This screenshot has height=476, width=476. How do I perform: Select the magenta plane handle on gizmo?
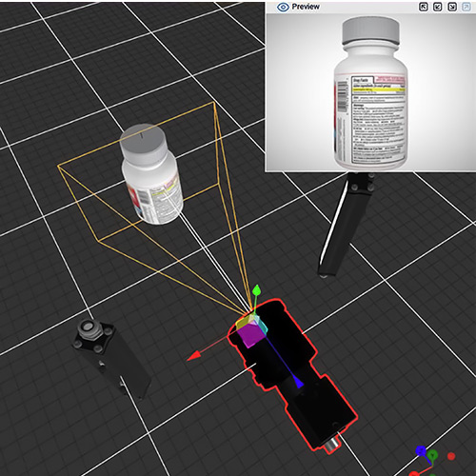251,337
